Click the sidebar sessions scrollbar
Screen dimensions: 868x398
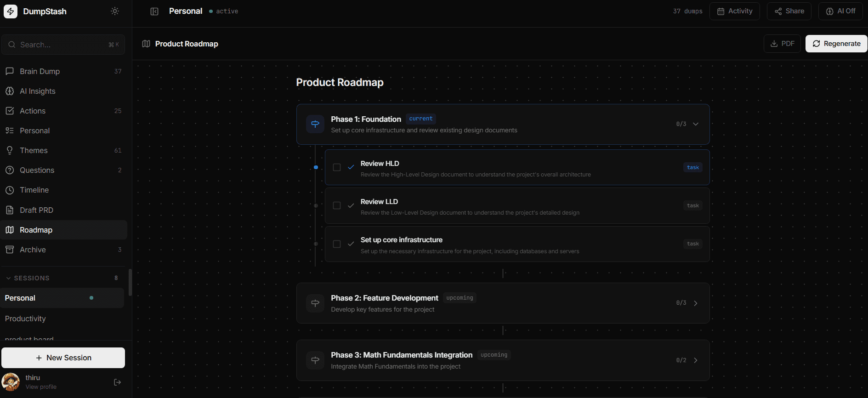coord(130,282)
